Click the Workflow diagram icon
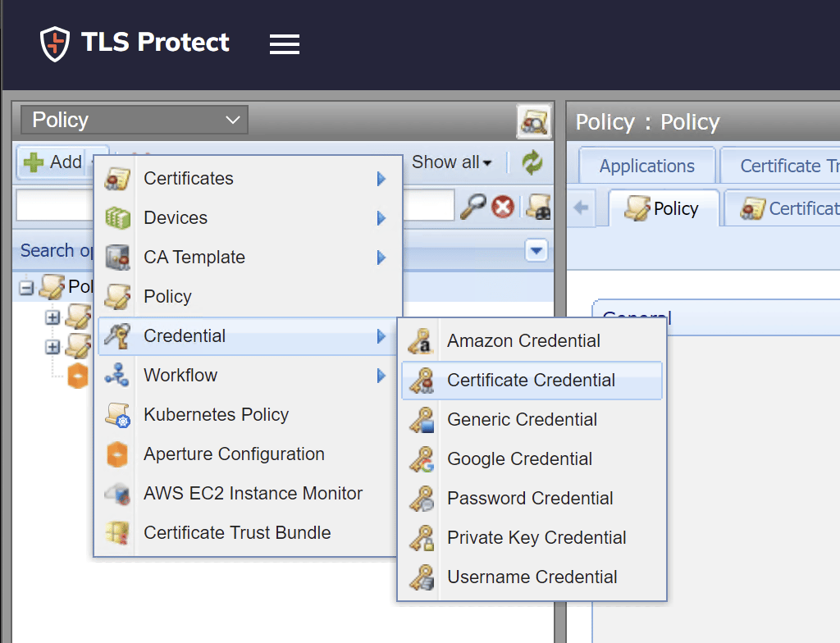 pos(116,375)
